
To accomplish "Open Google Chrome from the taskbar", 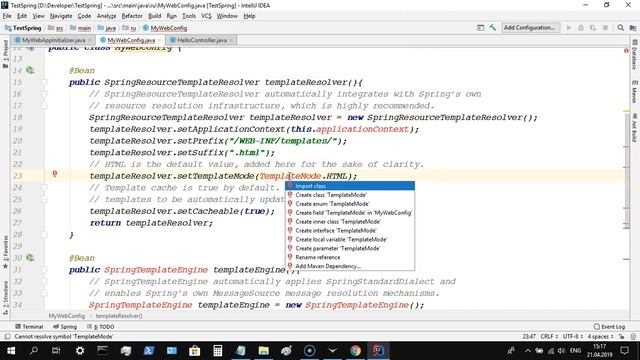I will (x=355, y=351).
